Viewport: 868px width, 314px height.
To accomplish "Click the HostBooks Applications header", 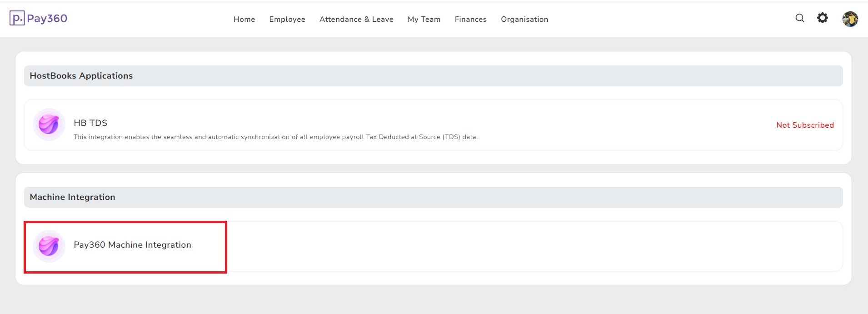I will click(x=434, y=76).
